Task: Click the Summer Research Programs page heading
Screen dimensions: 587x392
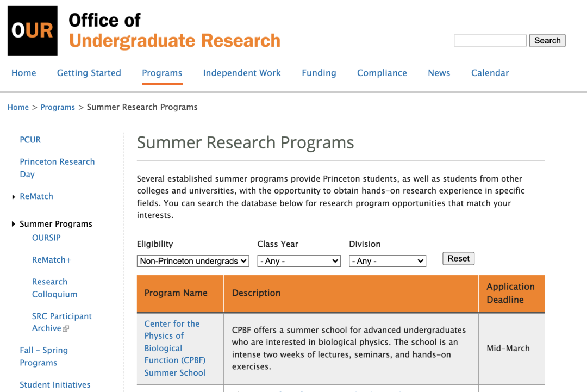Action: (245, 142)
